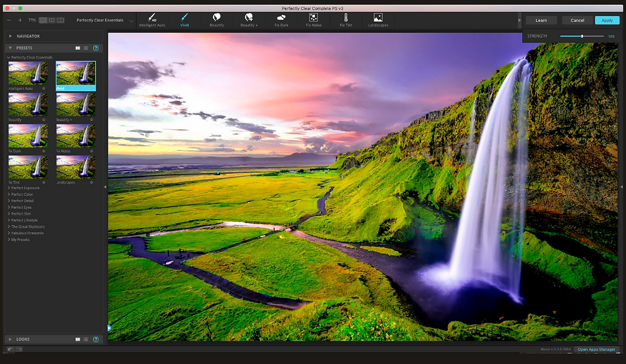Apply the Intelligent Auto preset thumbnail

point(28,73)
